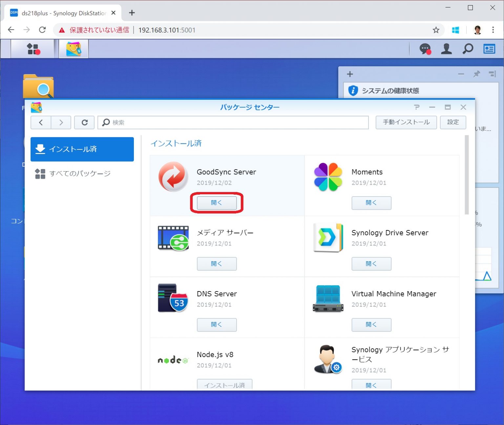This screenshot has height=425, width=504.
Task: Minimize the widgets panel
Action: tap(461, 74)
